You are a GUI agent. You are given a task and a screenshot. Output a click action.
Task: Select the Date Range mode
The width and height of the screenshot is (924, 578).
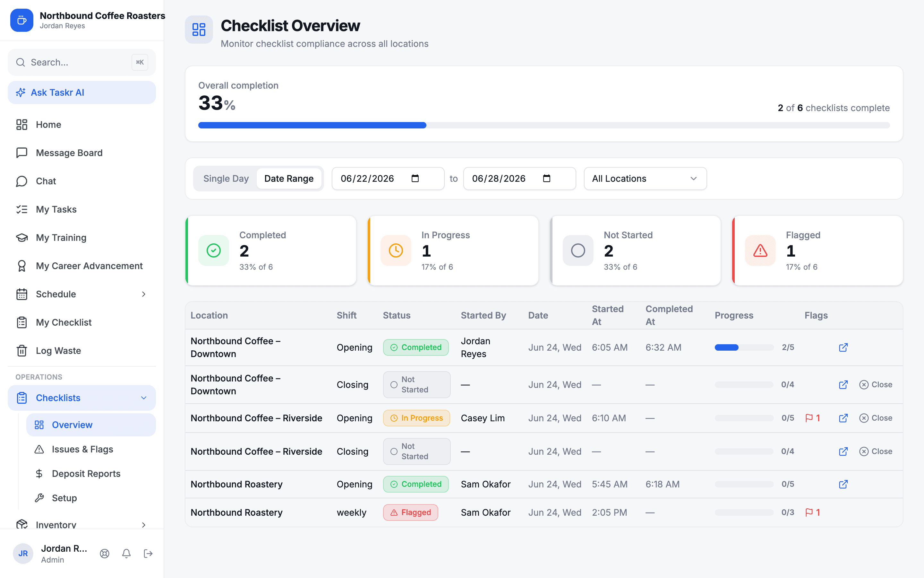289,179
